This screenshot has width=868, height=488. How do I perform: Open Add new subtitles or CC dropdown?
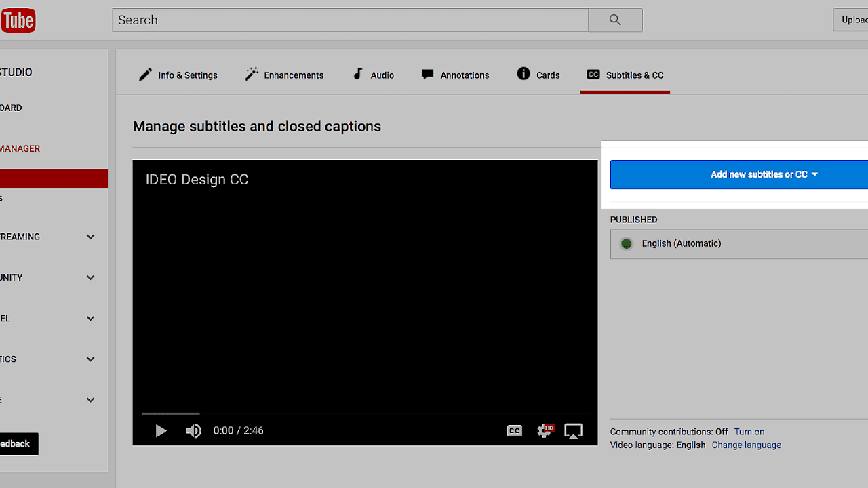739,174
